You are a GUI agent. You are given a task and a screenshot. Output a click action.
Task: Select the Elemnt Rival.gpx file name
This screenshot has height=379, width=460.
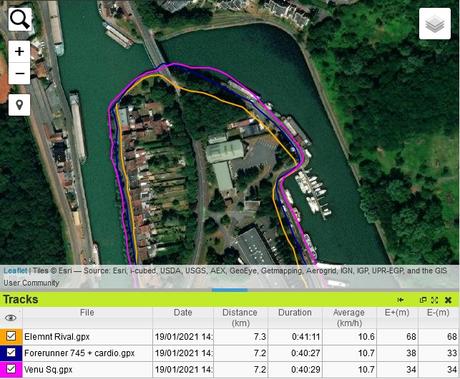pos(57,337)
